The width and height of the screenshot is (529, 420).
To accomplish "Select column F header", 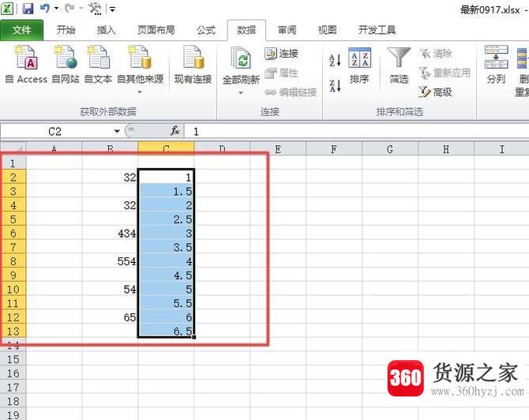I will coord(334,148).
